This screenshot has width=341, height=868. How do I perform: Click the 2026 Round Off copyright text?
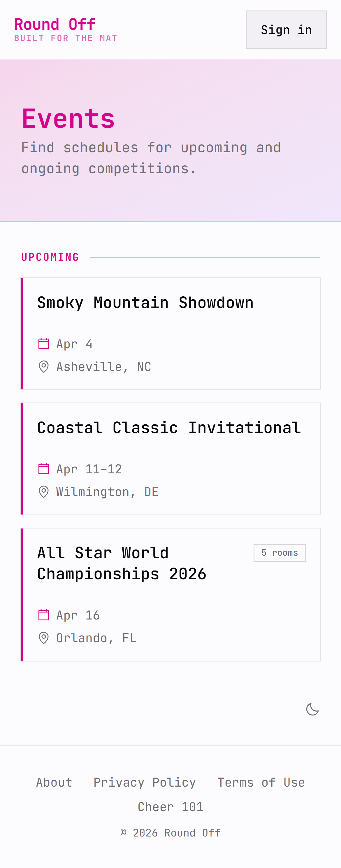171,832
